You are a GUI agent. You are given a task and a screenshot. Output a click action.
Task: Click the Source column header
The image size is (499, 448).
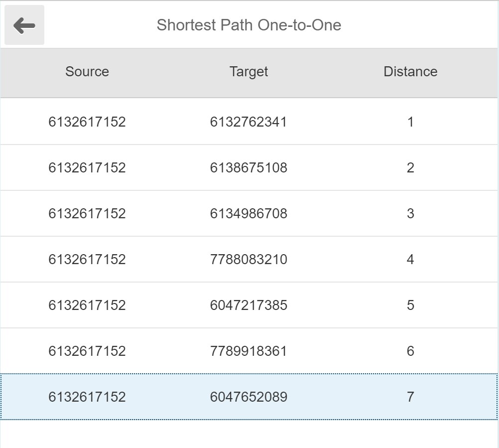[x=87, y=72]
